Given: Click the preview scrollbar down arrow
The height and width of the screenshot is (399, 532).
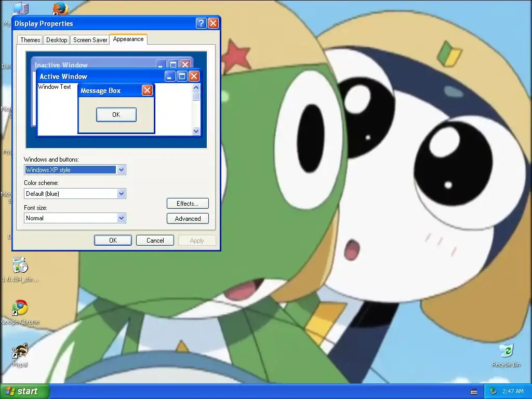Looking at the screenshot, I should click(196, 131).
